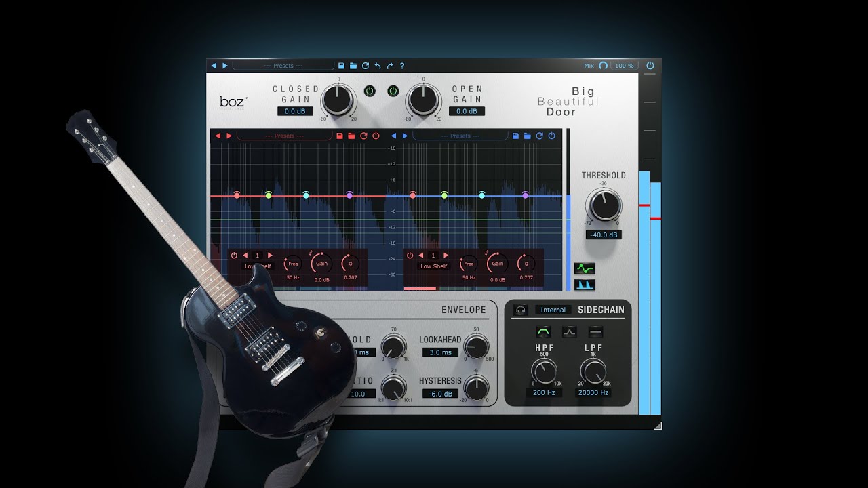868x488 pixels.
Task: Select the peak sidechain filter shape
Action: point(570,332)
